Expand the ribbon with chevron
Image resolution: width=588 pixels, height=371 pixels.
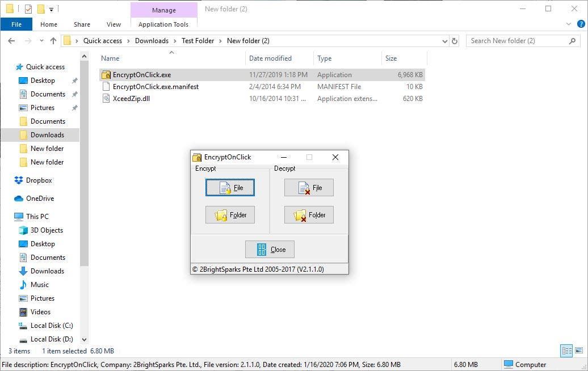tap(569, 24)
